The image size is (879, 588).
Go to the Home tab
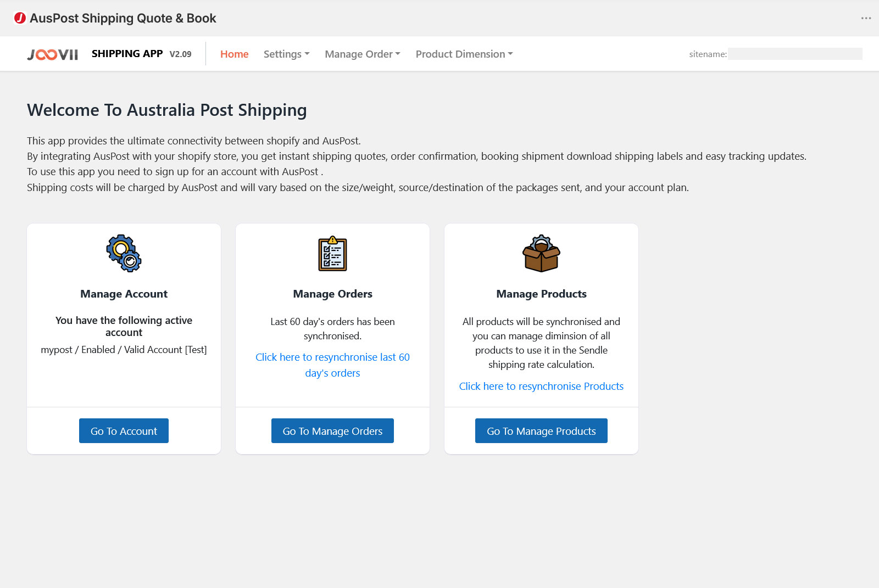click(x=234, y=54)
